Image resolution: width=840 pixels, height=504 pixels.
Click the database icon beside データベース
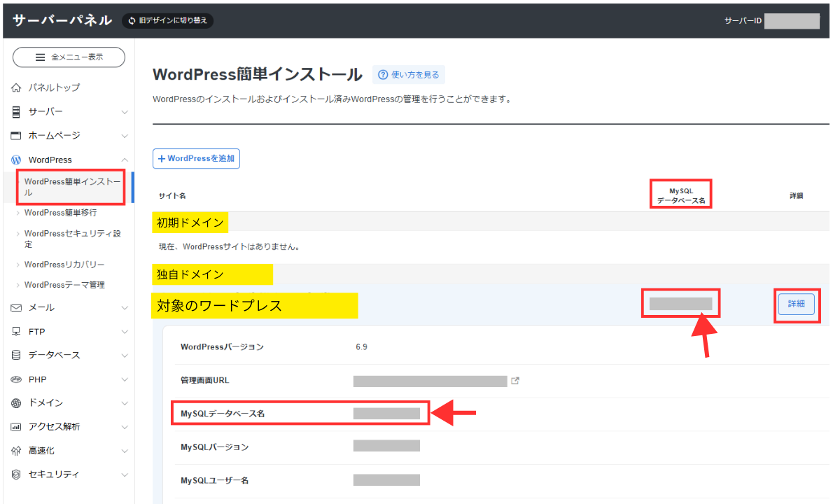pyautogui.click(x=17, y=355)
